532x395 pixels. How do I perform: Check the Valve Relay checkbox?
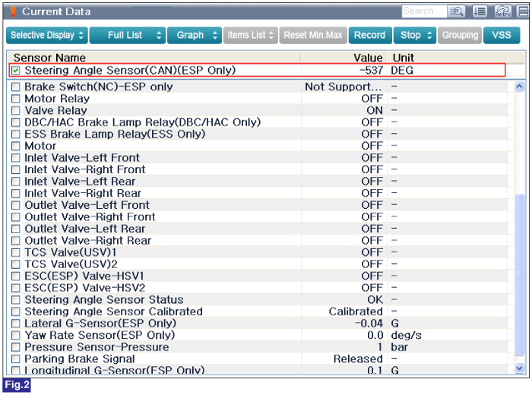tap(16, 111)
